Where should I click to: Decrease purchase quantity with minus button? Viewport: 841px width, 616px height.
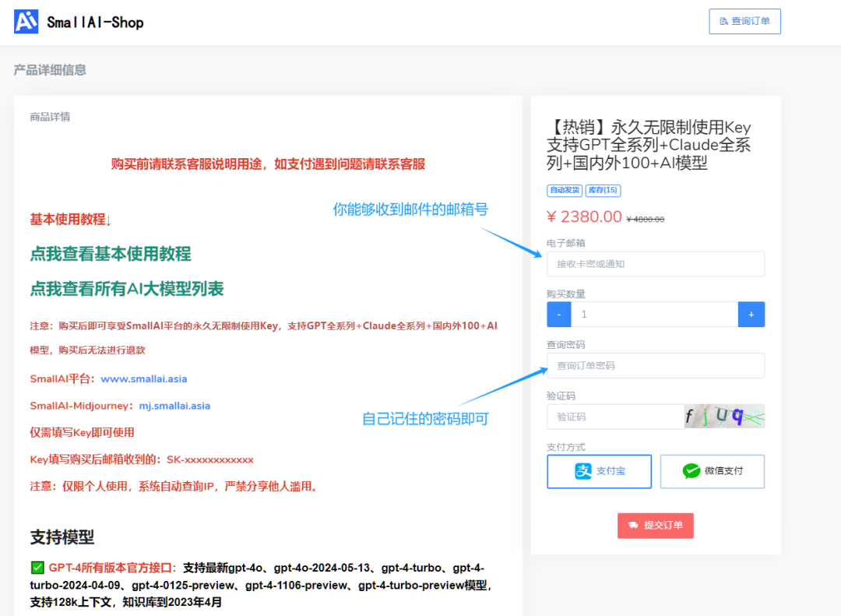point(559,315)
